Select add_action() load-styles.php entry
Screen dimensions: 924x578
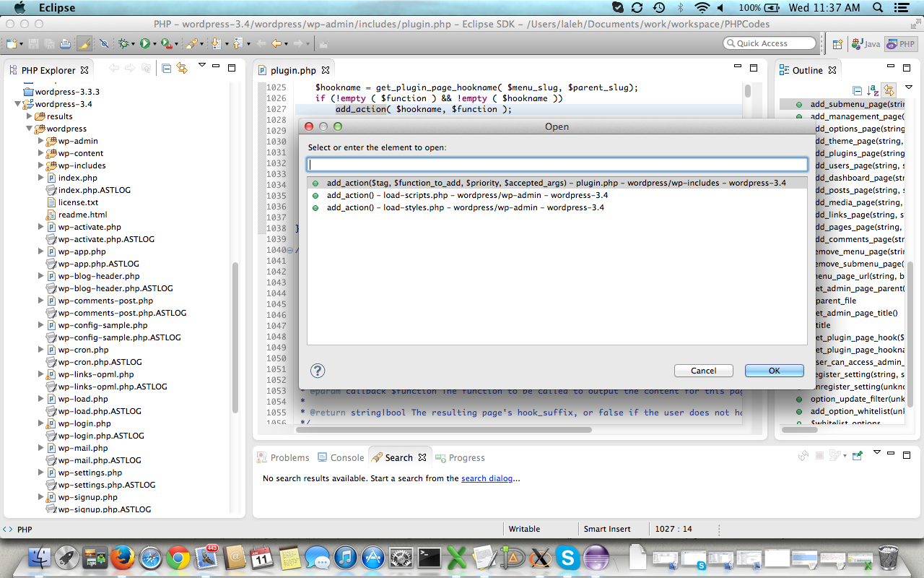pos(465,207)
